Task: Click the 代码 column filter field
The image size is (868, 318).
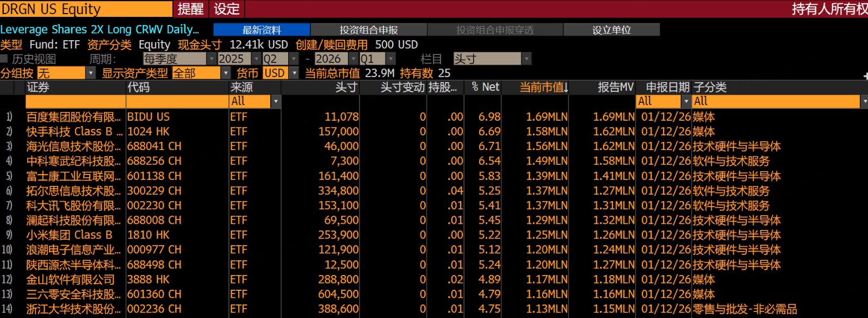Action: click(177, 102)
